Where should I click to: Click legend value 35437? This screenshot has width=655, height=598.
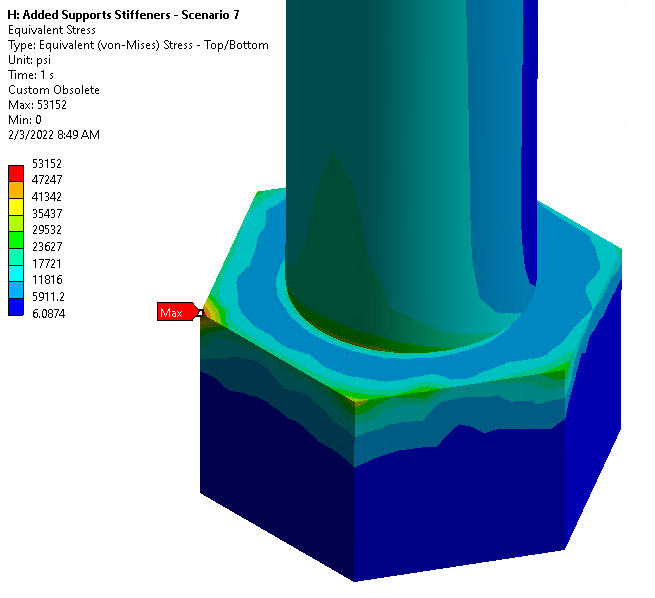point(47,213)
